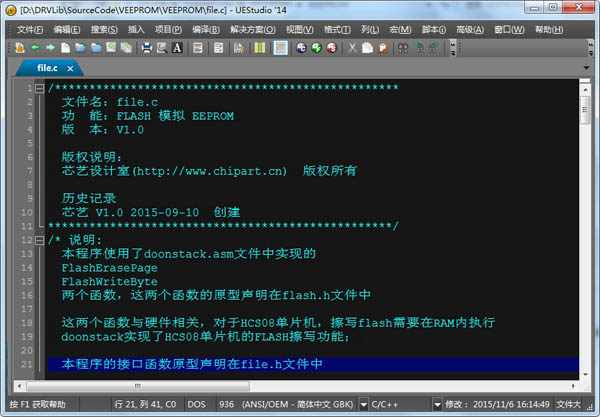
Task: Create a new blank file from toolbar
Action: click(65, 48)
